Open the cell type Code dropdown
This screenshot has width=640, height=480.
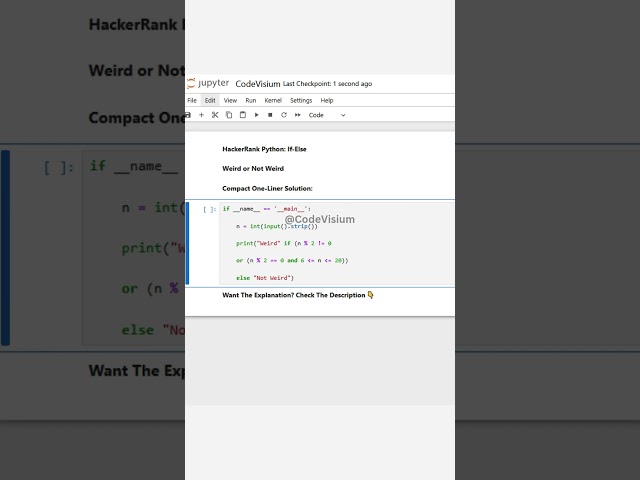coord(327,115)
